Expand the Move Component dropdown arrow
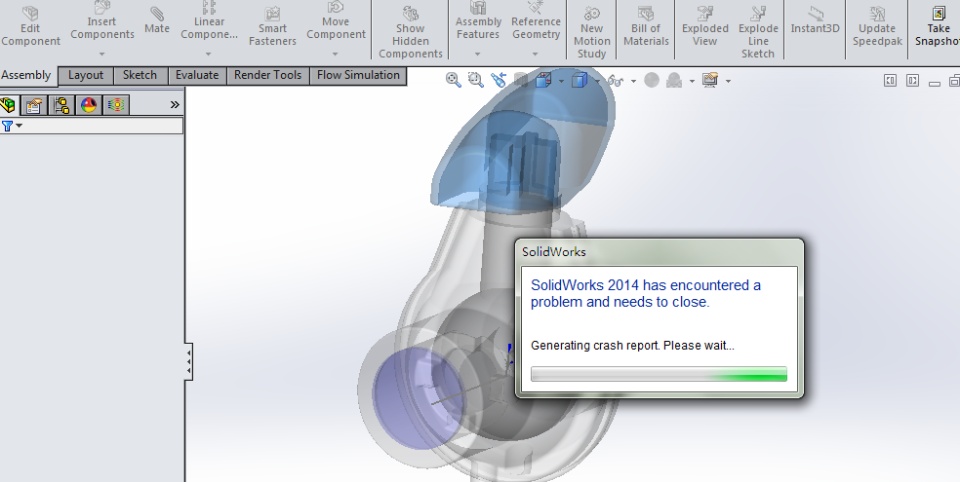The image size is (960, 482). 336,54
